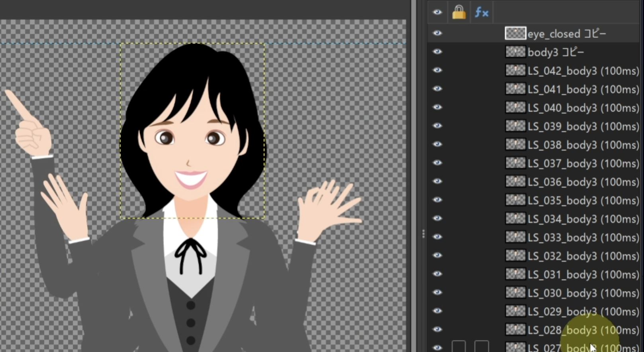The image size is (644, 352).
Task: Toggle the lock box on LS_027 layer row
Action: pos(458,346)
